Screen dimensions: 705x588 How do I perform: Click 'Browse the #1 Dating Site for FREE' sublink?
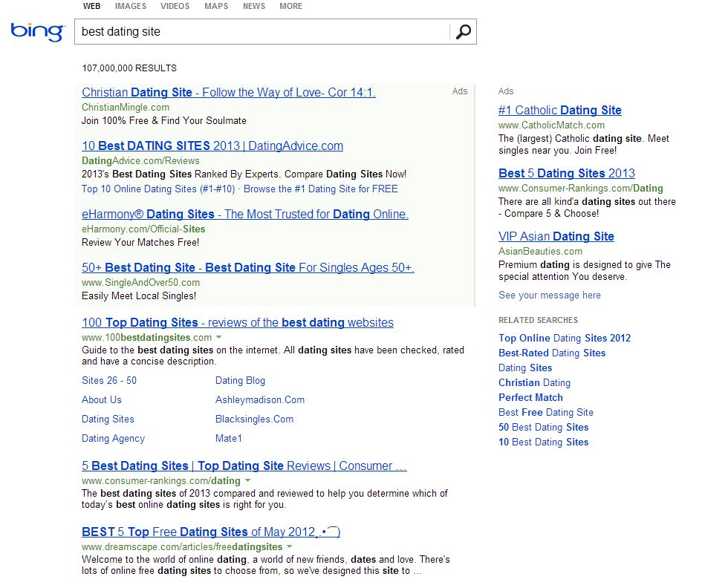click(x=321, y=189)
